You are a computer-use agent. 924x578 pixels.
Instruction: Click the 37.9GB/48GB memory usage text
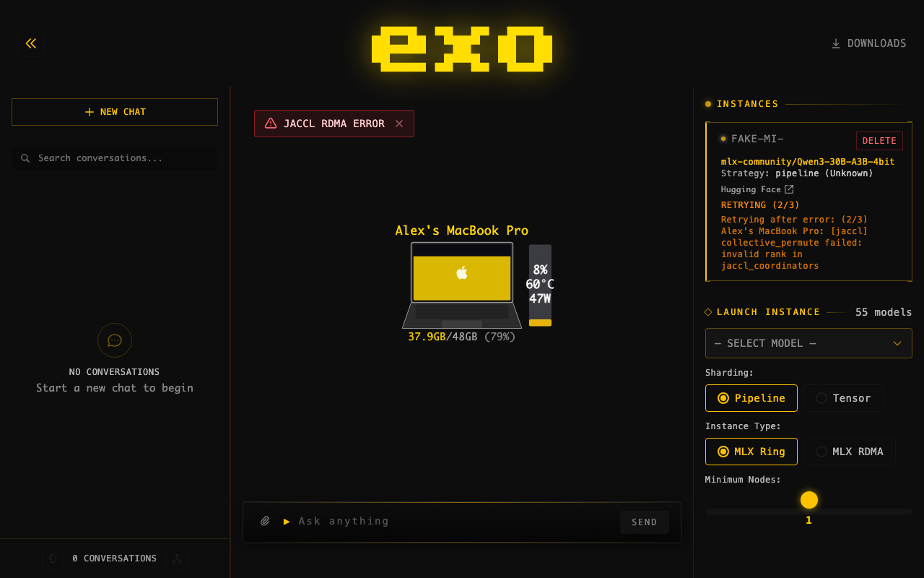462,337
